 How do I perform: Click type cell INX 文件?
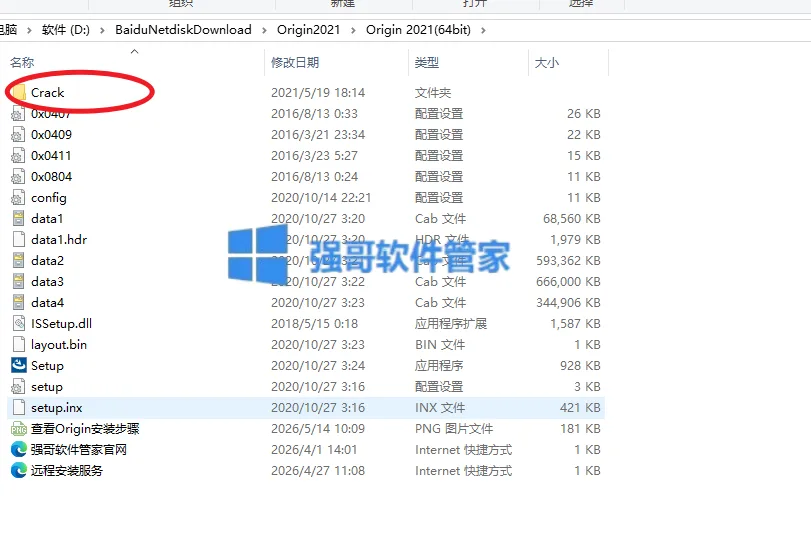[440, 408]
